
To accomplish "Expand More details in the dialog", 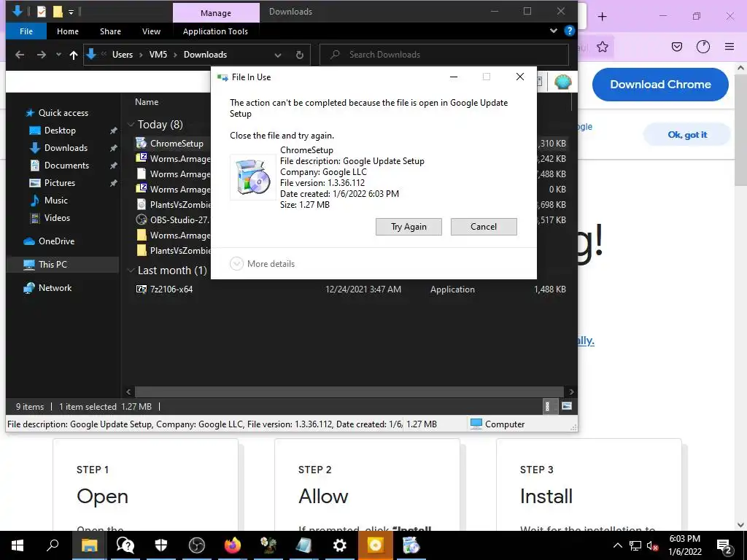I will click(x=262, y=264).
